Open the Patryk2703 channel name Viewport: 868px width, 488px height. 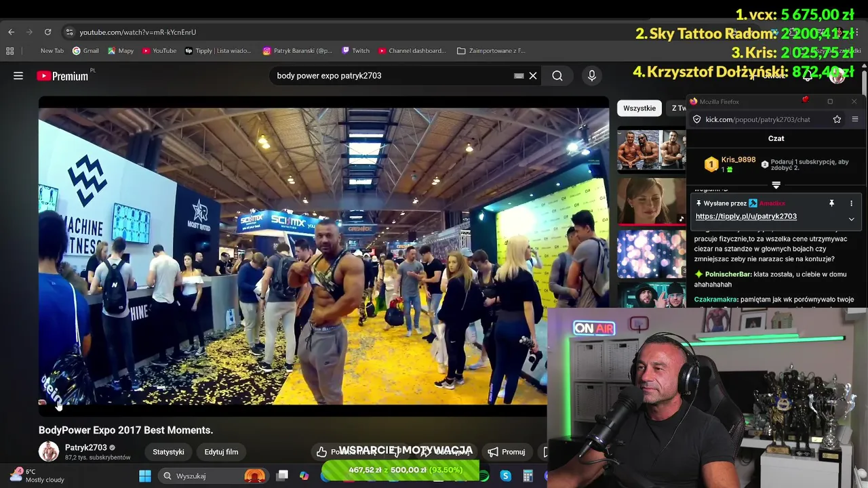(x=86, y=447)
